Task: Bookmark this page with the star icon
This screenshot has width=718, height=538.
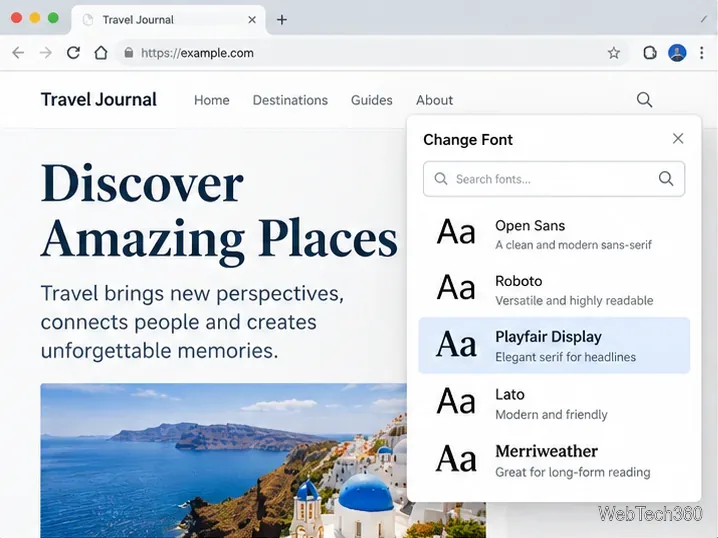Action: (x=614, y=53)
